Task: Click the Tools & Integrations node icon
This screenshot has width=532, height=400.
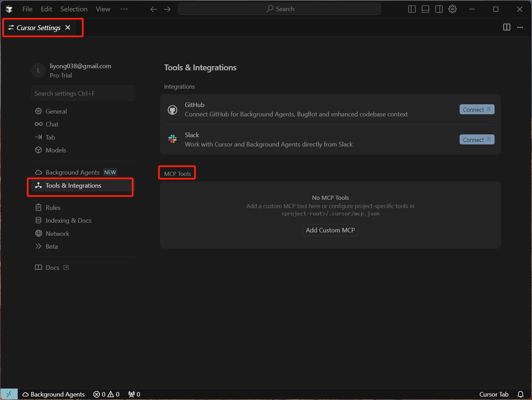Action: tap(38, 185)
